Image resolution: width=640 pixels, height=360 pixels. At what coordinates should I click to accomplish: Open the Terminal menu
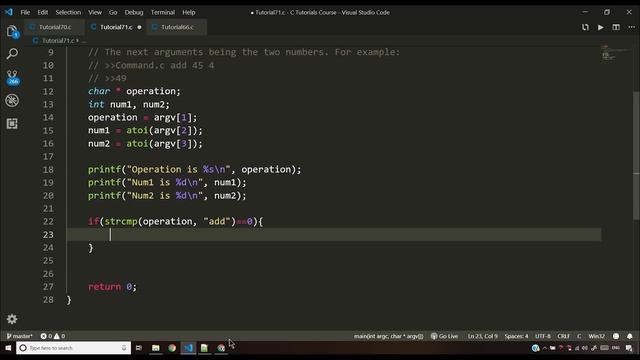point(163,12)
